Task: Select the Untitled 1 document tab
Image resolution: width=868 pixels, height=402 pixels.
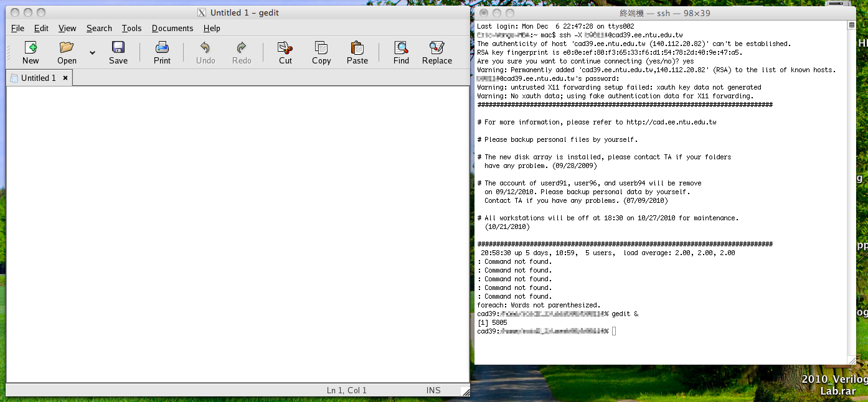Action: 37,78
